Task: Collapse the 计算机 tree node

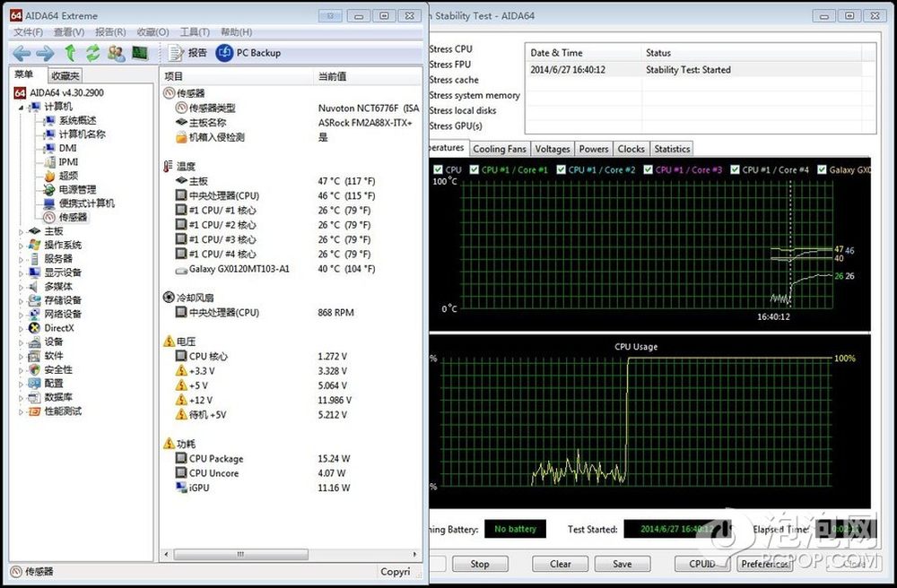Action: (22, 107)
